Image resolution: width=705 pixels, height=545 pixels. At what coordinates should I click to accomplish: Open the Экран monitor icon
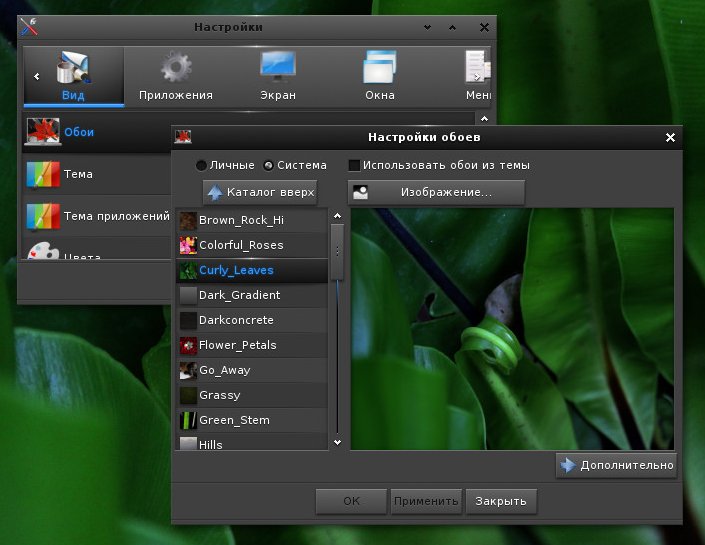point(278,67)
